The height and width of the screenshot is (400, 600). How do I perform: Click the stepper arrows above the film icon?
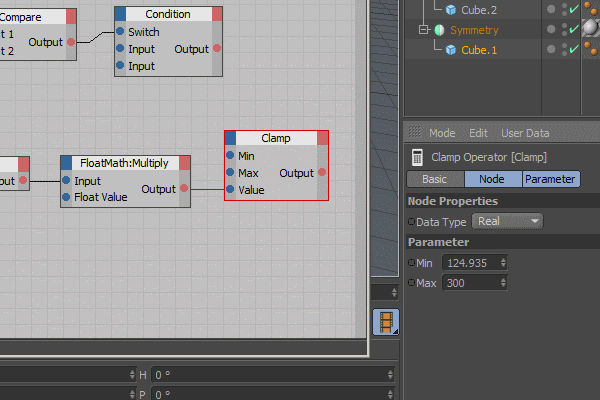pyautogui.click(x=394, y=293)
